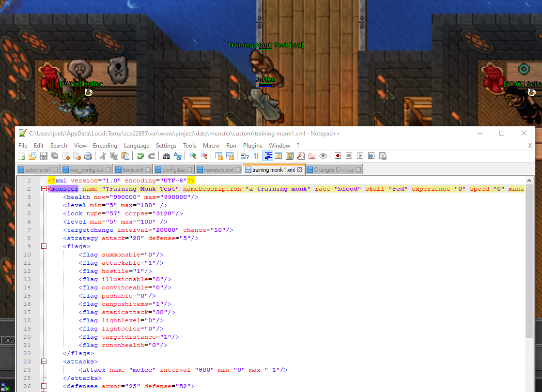Click the Zoom In magnifier icon
This screenshot has height=392, width=542.
(x=193, y=156)
